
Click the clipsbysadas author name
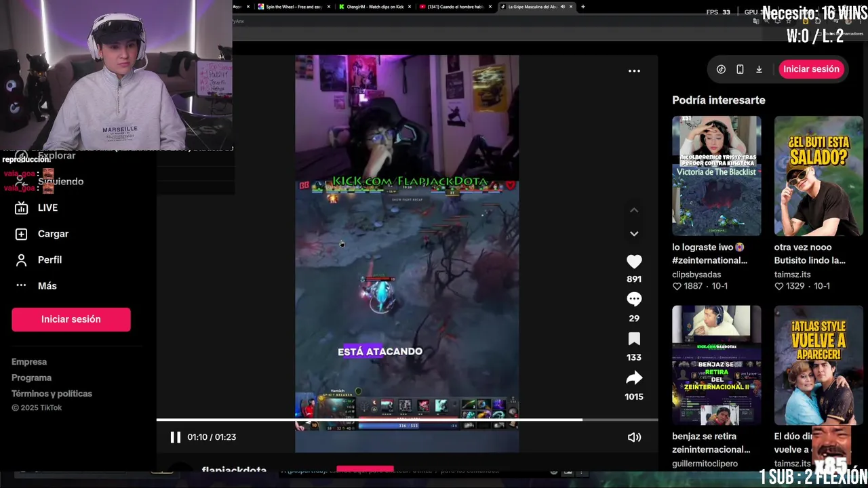pos(696,274)
